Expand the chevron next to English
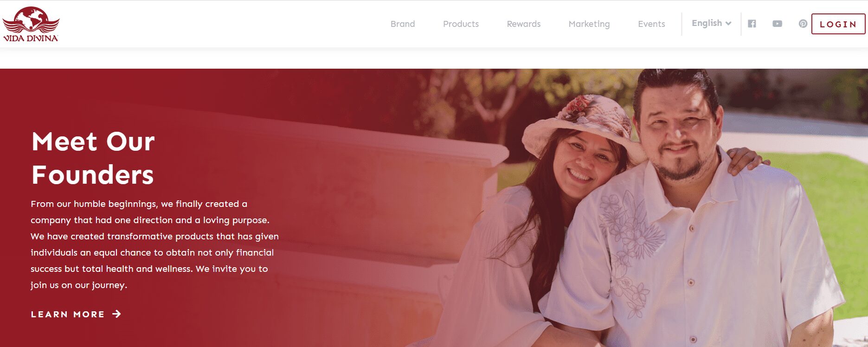868x347 pixels. pyautogui.click(x=728, y=24)
